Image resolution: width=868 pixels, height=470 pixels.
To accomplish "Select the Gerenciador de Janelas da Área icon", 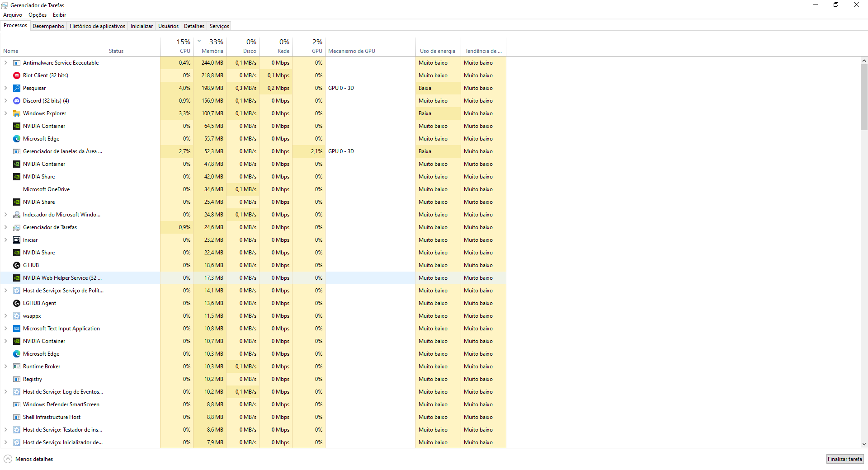I will click(x=17, y=151).
